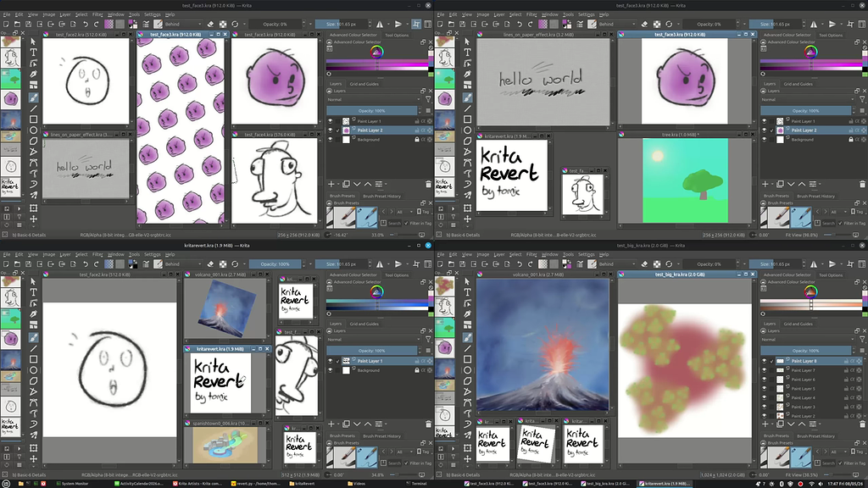Hide Paint Layer 1 in top-left Krita window
This screenshot has width=868, height=488.
coord(331,121)
